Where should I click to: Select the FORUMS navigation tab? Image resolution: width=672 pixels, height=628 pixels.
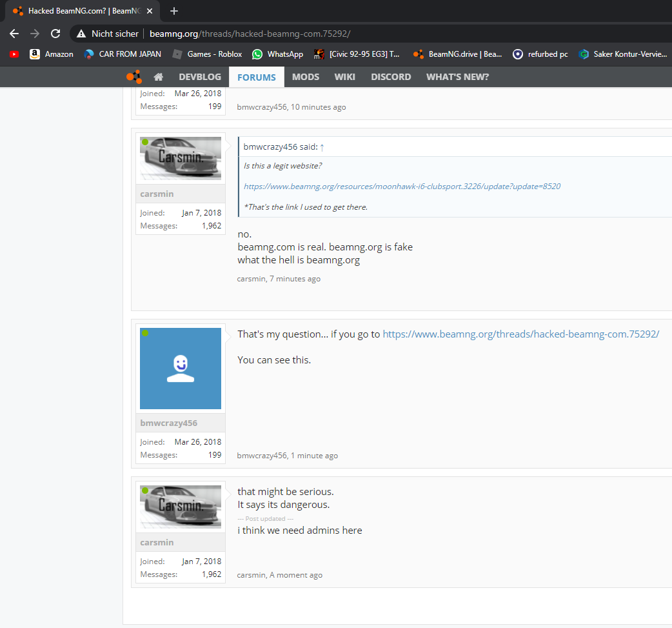(x=256, y=77)
